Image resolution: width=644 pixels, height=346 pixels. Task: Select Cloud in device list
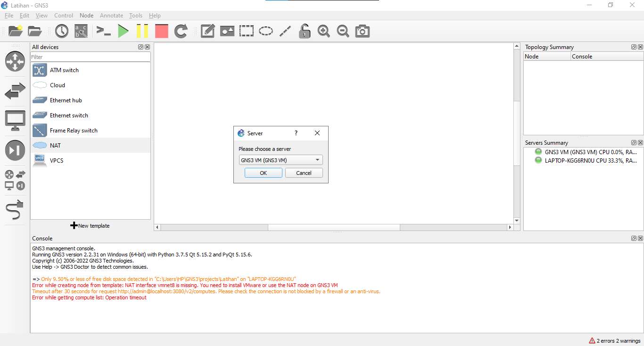click(91, 85)
